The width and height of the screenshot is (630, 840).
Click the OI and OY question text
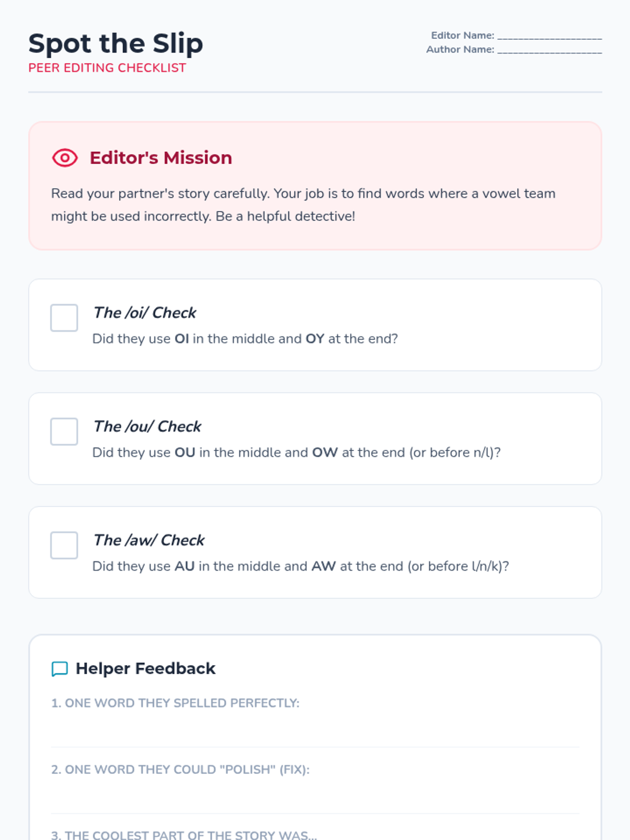pos(245,339)
